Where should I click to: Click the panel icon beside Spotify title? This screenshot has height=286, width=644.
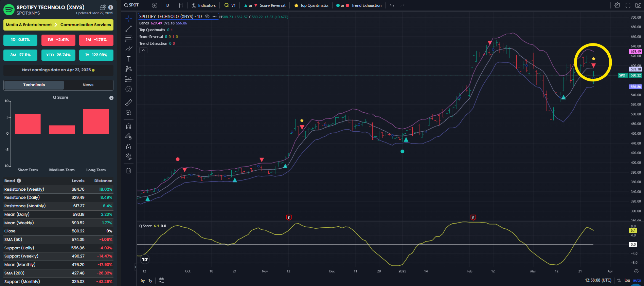103,7
